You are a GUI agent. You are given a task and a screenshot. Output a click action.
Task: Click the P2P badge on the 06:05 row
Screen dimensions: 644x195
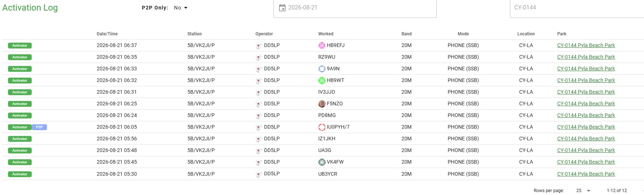click(x=39, y=127)
